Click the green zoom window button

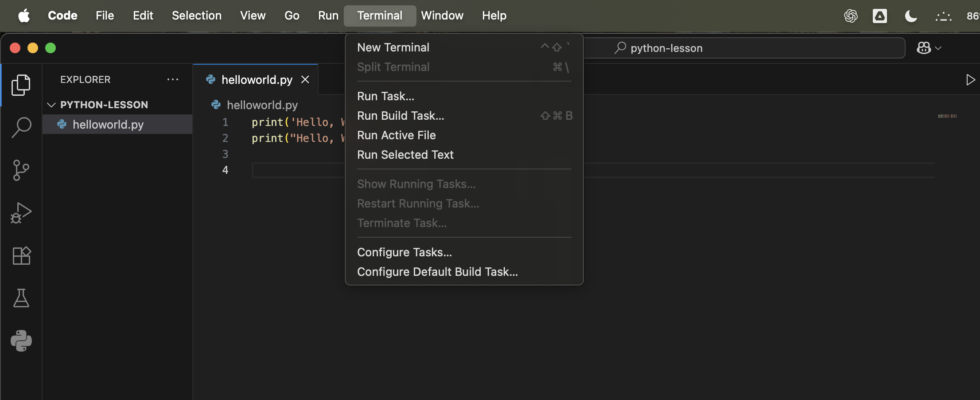click(51, 48)
